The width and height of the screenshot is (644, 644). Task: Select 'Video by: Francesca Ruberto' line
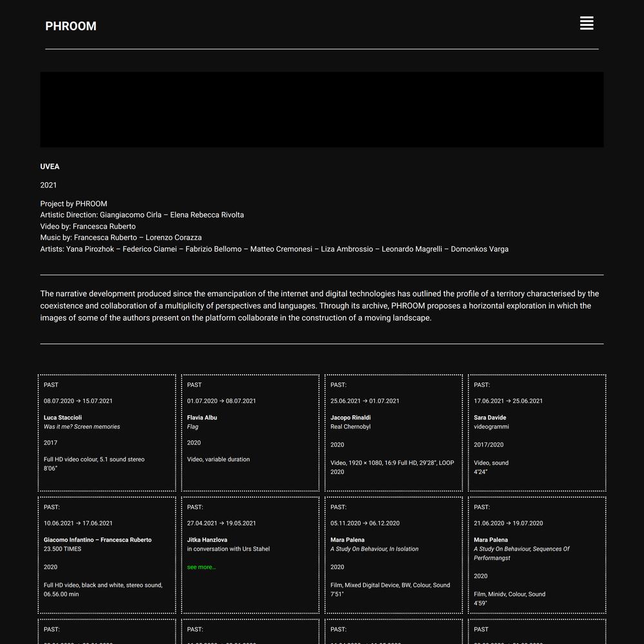[88, 226]
